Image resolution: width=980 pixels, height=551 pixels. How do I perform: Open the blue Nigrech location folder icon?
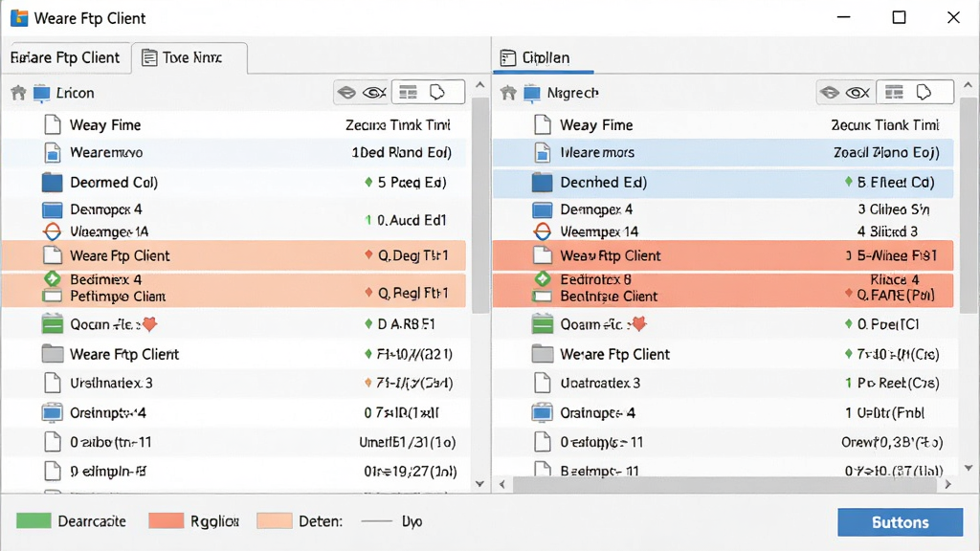532,93
